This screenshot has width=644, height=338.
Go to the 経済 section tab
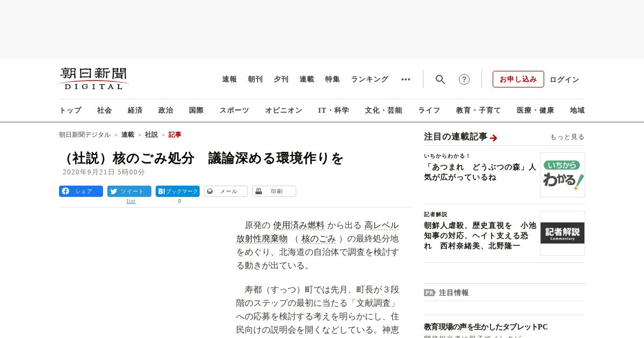coord(135,111)
